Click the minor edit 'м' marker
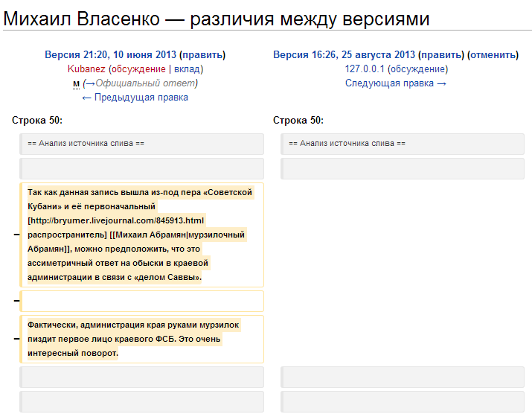Image resolution: width=532 pixels, height=414 pixels. click(x=76, y=83)
